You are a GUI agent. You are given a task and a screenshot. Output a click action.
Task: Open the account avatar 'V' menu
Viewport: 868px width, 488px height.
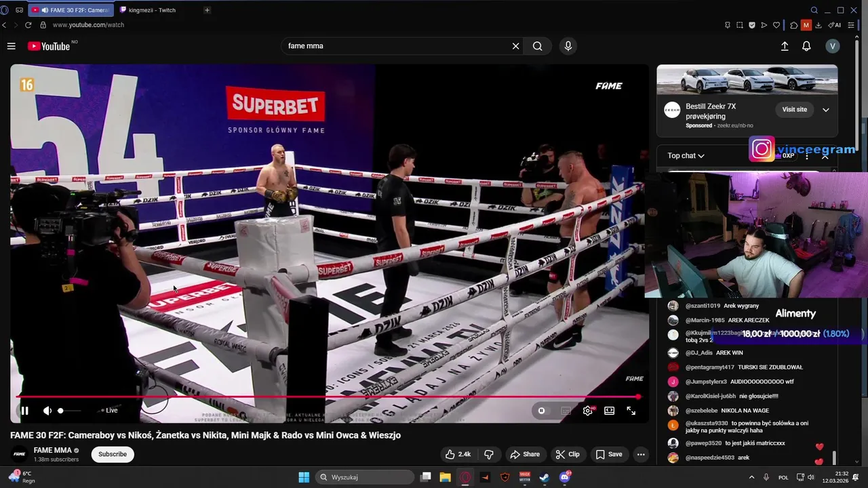pyautogui.click(x=833, y=46)
